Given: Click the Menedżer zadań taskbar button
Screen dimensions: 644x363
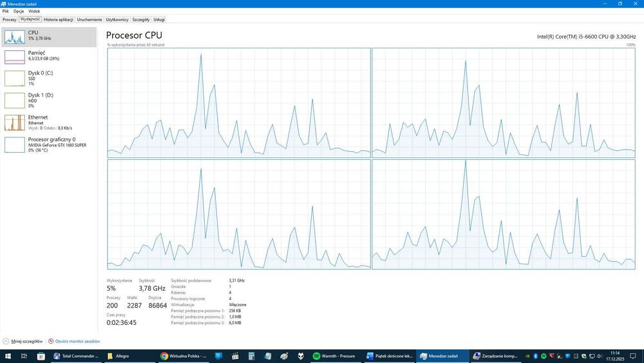Looking at the screenshot, I should click(x=443, y=356).
